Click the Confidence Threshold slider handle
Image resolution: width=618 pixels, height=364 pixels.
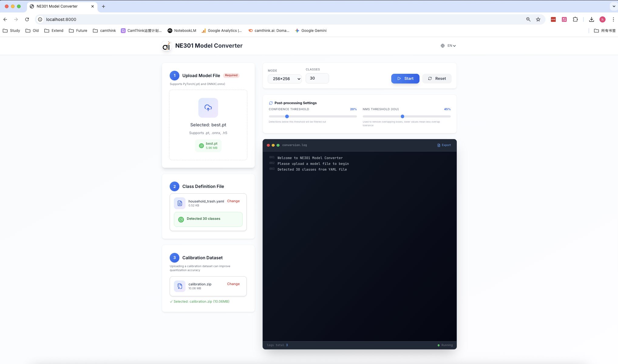click(x=287, y=116)
